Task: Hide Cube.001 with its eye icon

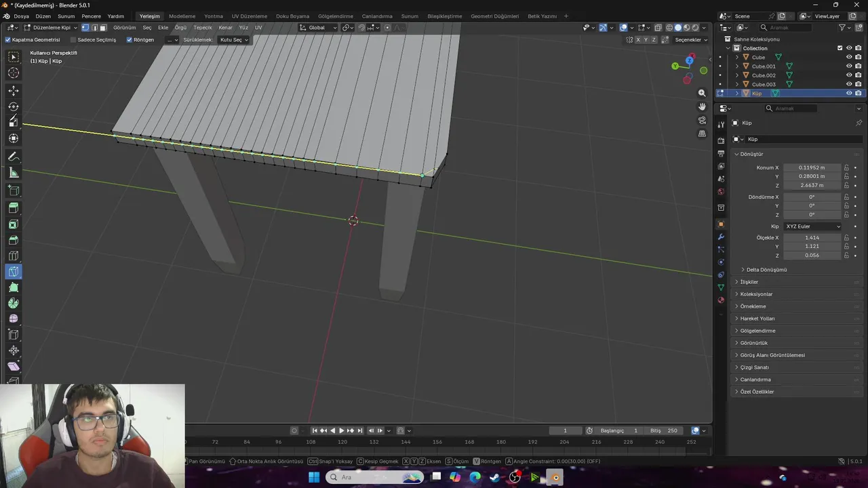Action: click(848, 66)
